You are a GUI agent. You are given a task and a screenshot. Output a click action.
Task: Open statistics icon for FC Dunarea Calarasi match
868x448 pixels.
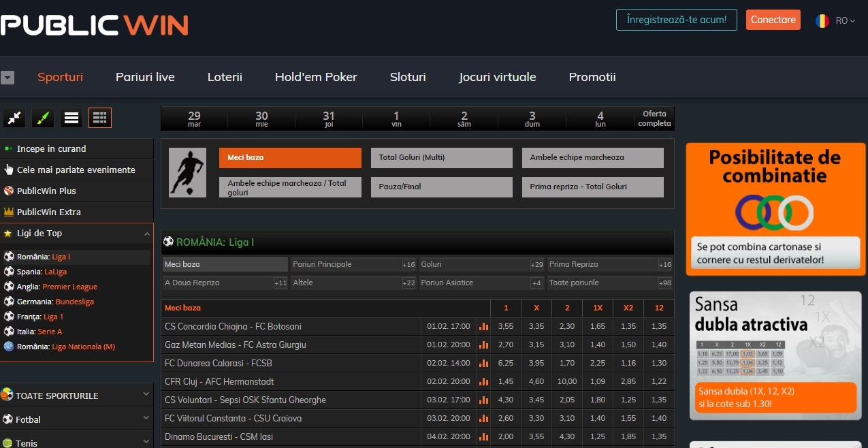click(484, 364)
